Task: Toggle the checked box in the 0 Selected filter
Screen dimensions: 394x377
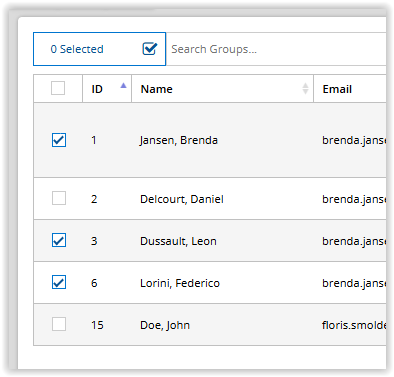Action: point(150,49)
